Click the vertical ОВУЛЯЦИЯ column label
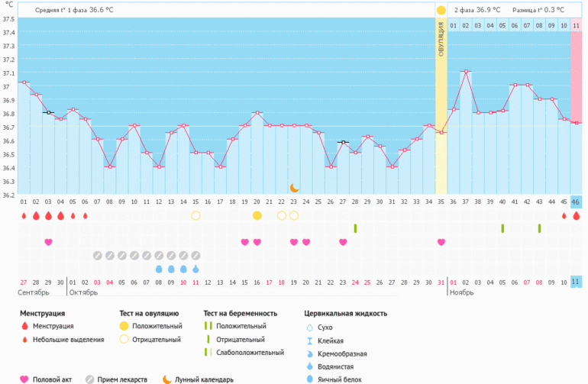 pyautogui.click(x=441, y=40)
